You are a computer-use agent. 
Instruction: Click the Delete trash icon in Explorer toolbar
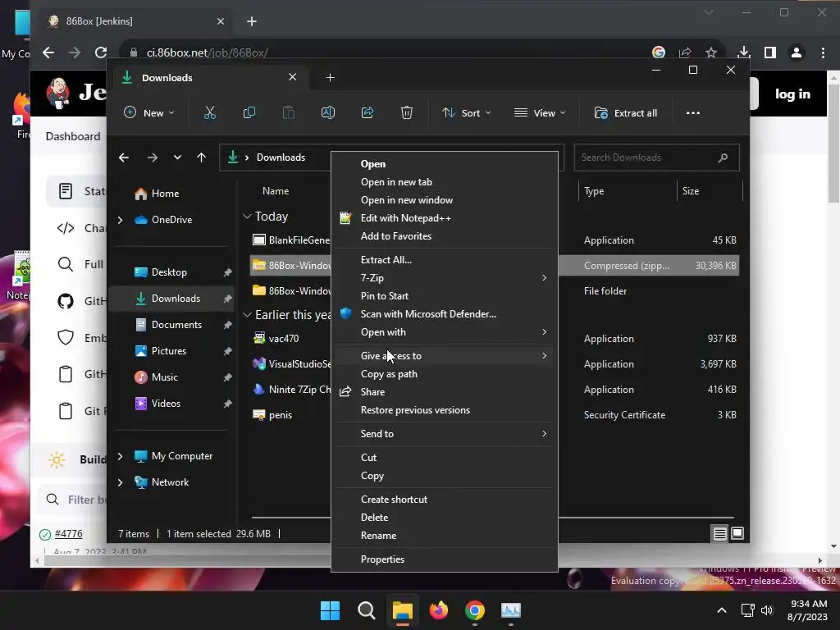coord(407,113)
